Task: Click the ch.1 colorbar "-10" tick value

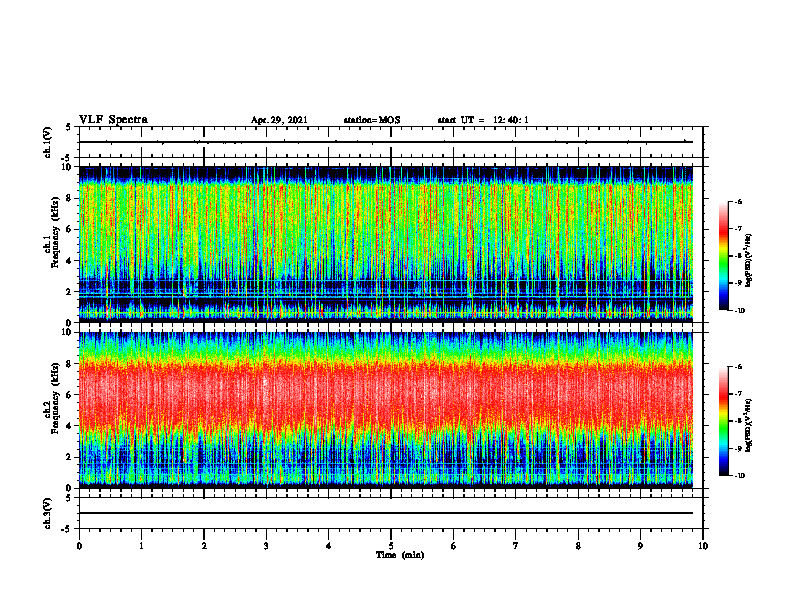Action: (740, 311)
